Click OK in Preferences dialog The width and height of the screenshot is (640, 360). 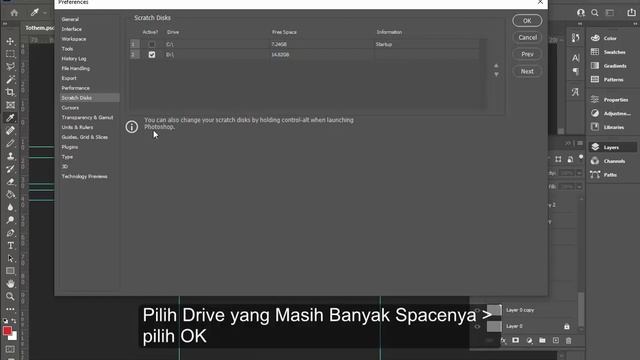tap(527, 20)
